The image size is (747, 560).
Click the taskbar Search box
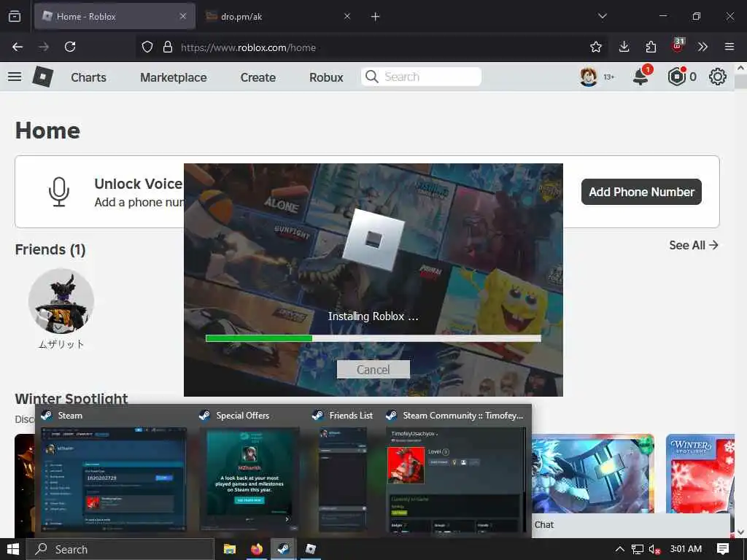(120, 549)
